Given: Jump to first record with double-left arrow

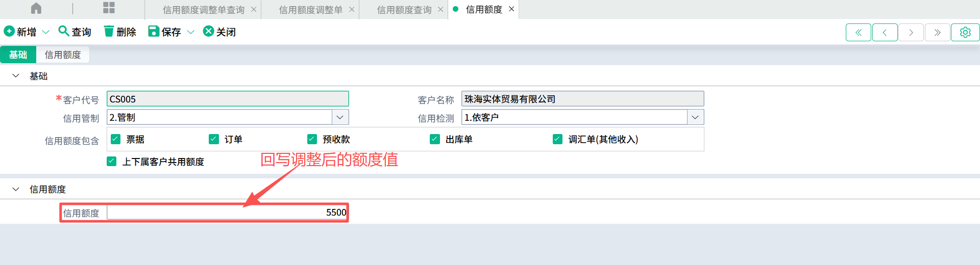Looking at the screenshot, I should (859, 32).
